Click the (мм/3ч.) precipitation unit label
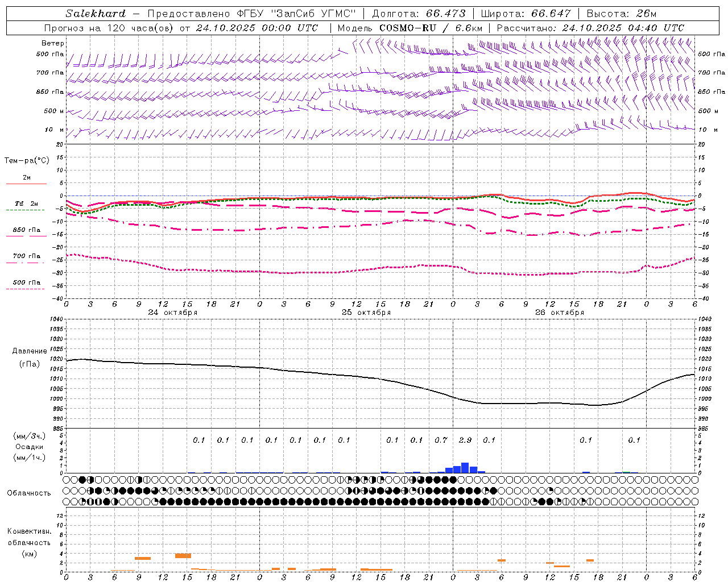Image resolution: width=728 pixels, height=582 pixels. pos(28,436)
